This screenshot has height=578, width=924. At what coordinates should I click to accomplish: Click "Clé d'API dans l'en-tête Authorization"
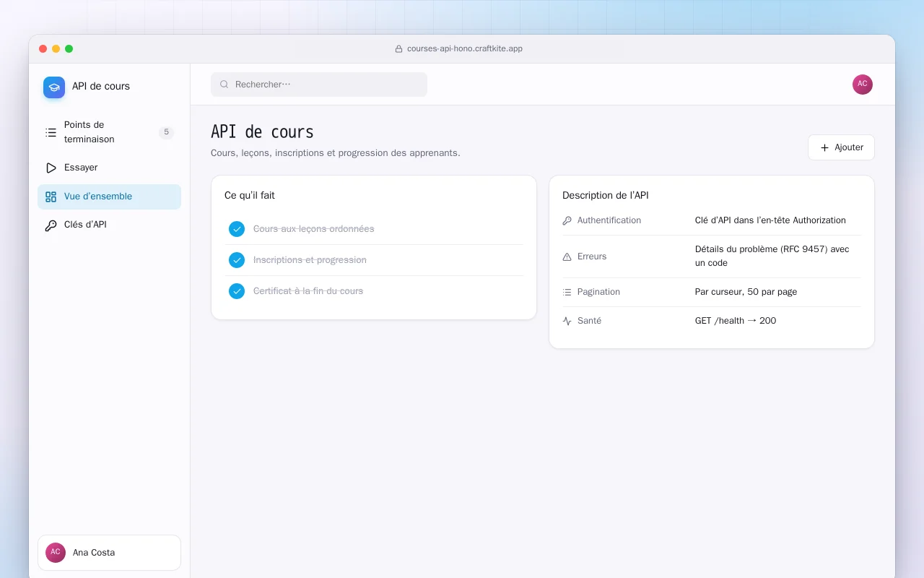click(770, 220)
